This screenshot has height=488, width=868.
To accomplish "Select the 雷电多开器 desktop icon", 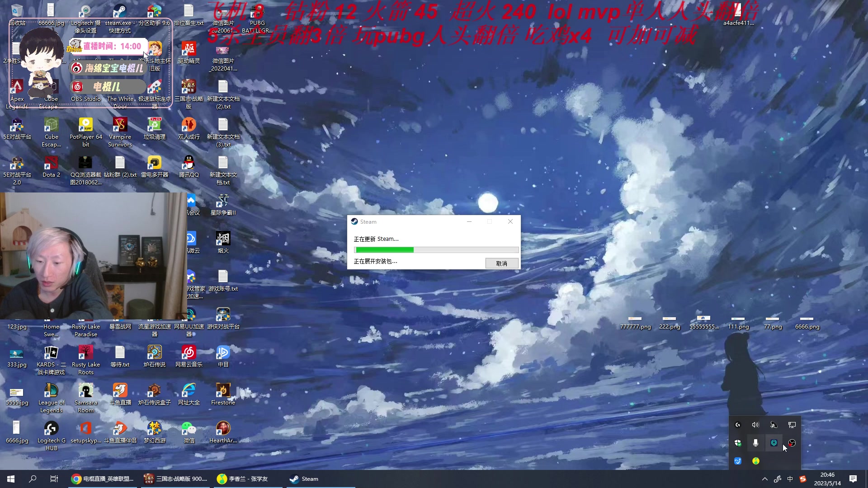I will click(155, 166).
